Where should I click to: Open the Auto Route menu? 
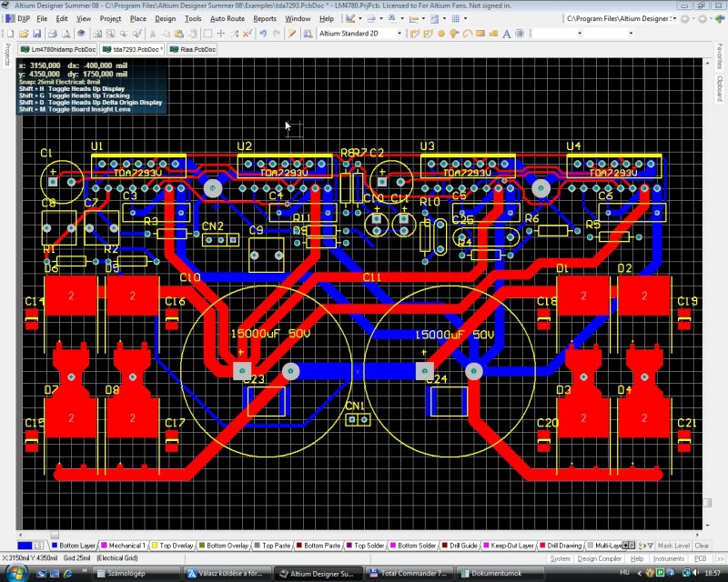(x=227, y=19)
